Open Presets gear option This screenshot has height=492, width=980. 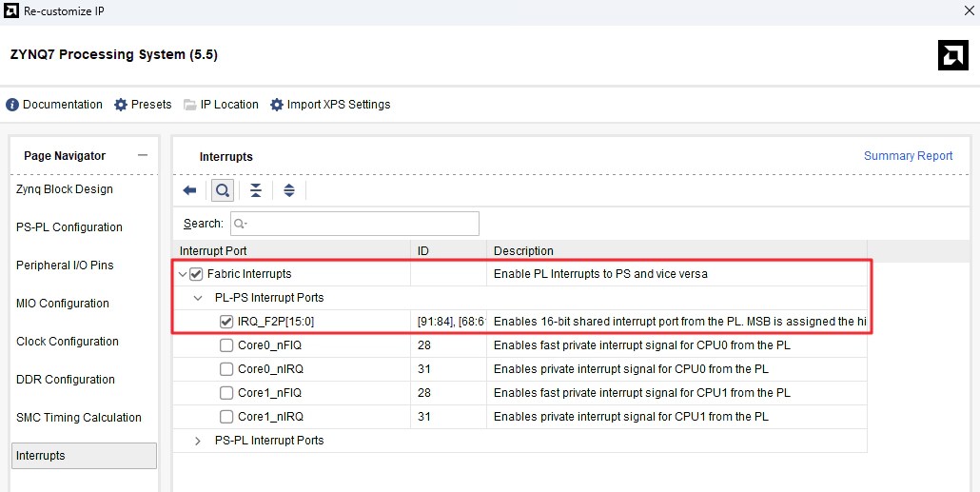pyautogui.click(x=121, y=105)
